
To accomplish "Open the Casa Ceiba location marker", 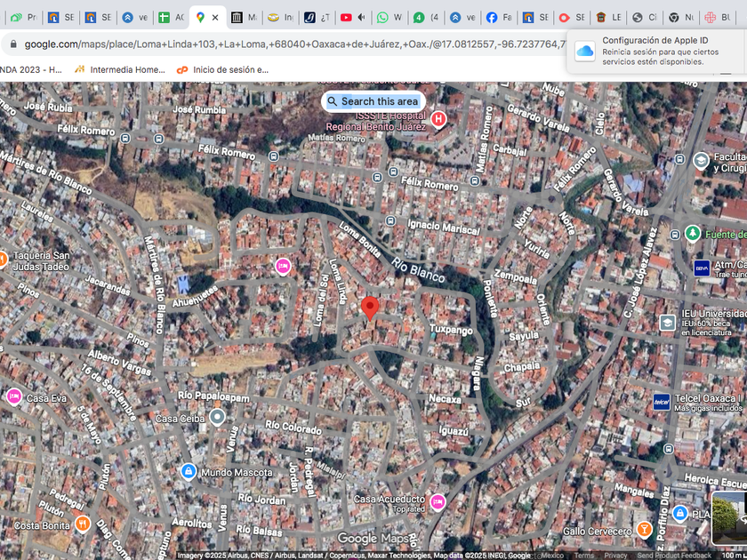I will (x=217, y=417).
